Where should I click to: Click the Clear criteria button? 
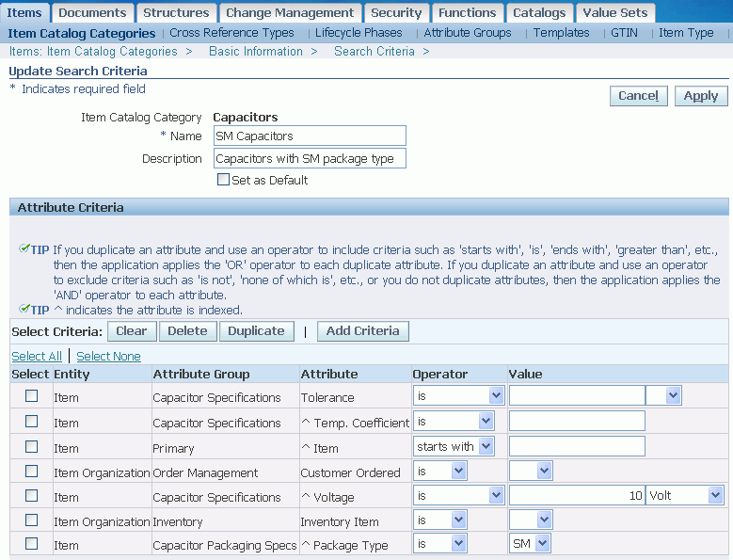tap(132, 331)
